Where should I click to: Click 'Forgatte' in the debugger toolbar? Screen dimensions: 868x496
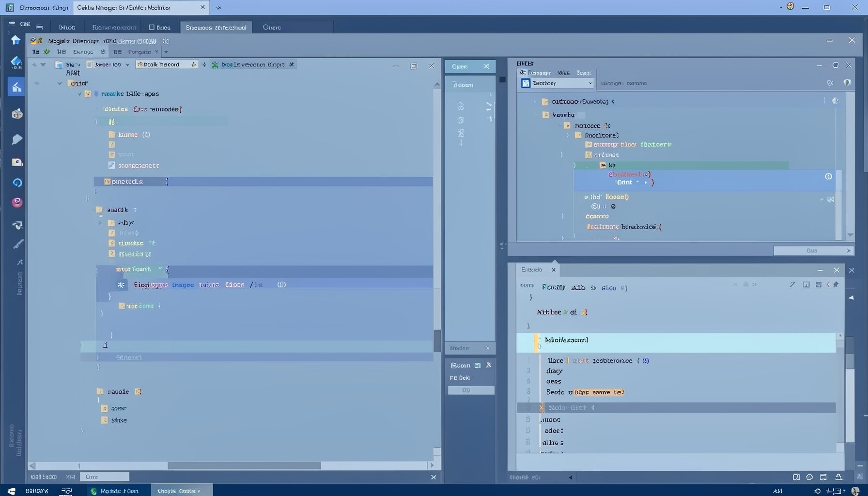pyautogui.click(x=139, y=52)
